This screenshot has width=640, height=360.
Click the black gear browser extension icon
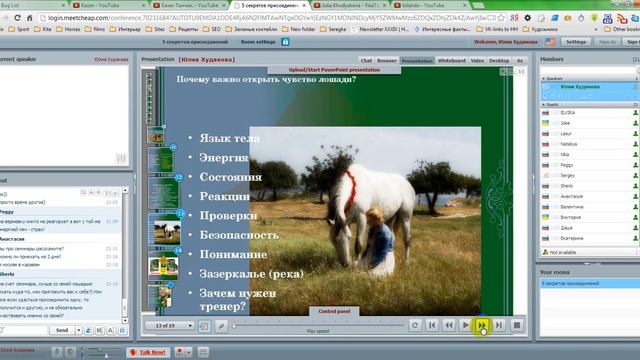(527, 18)
